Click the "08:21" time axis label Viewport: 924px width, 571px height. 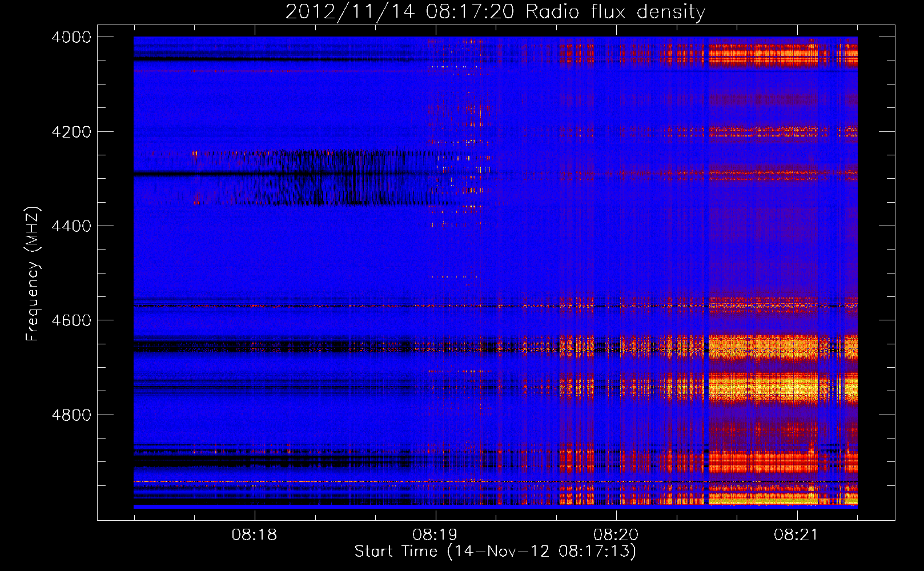click(x=796, y=535)
